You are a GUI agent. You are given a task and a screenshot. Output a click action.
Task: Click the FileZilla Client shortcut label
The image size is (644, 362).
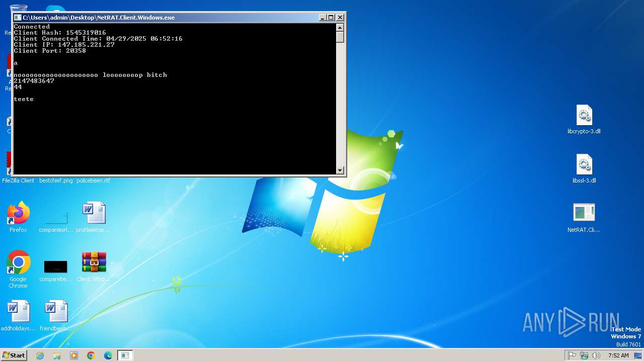(x=18, y=180)
